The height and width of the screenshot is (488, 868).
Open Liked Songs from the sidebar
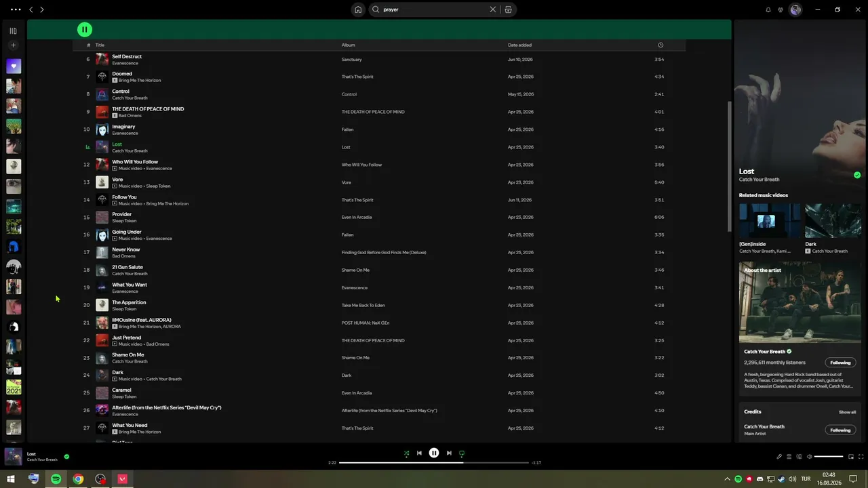[14, 66]
